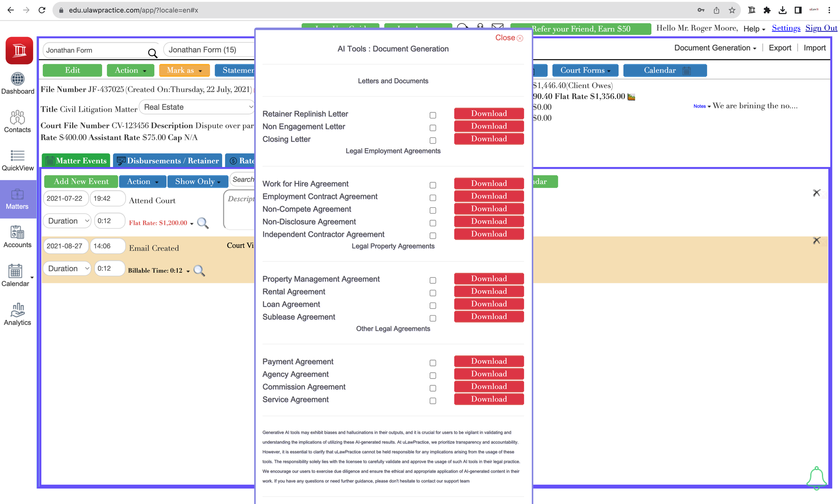Image resolution: width=840 pixels, height=504 pixels.
Task: Switch to Disbursements / Retainer tab
Action: [168, 161]
